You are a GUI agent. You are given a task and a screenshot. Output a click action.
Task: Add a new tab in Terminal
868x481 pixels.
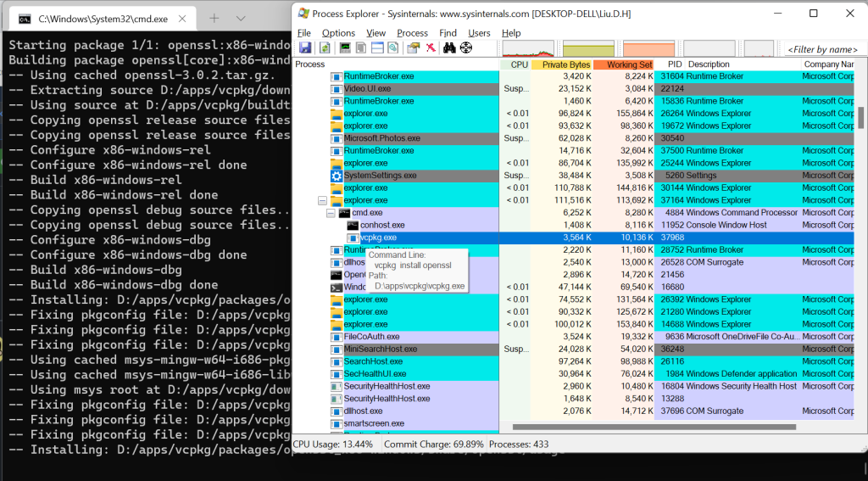[x=214, y=19]
